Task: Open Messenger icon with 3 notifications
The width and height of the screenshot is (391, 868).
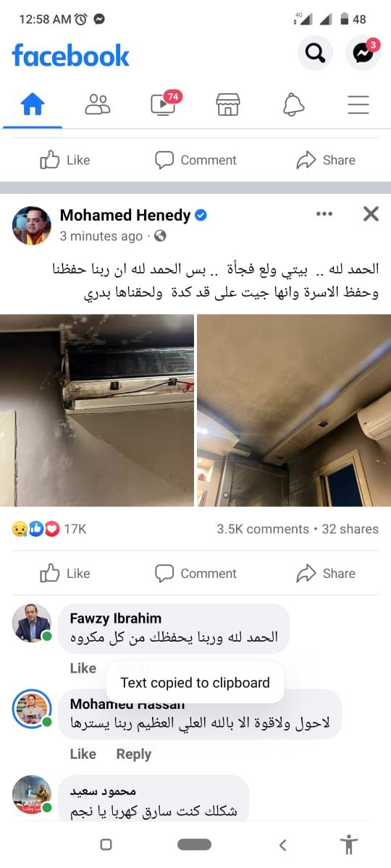Action: click(x=363, y=53)
